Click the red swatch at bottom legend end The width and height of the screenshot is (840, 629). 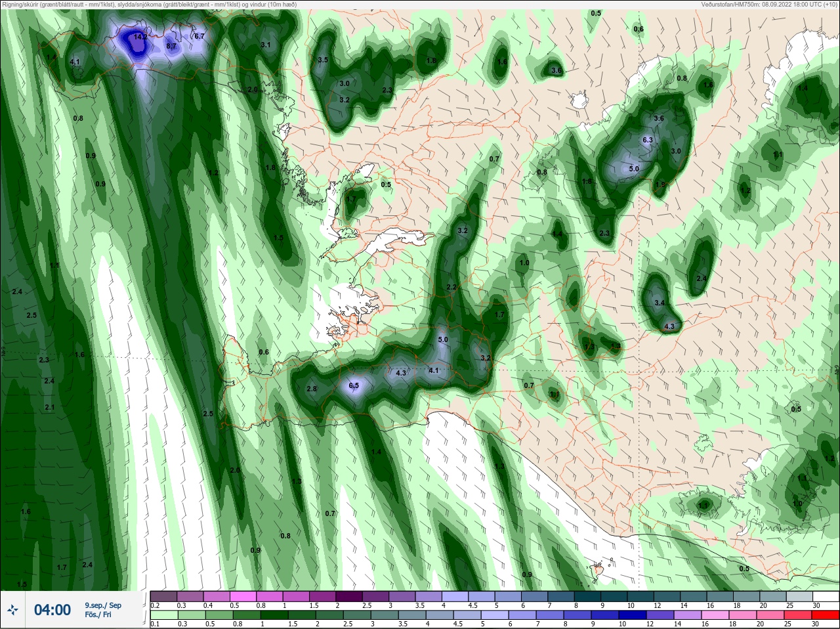[826, 615]
